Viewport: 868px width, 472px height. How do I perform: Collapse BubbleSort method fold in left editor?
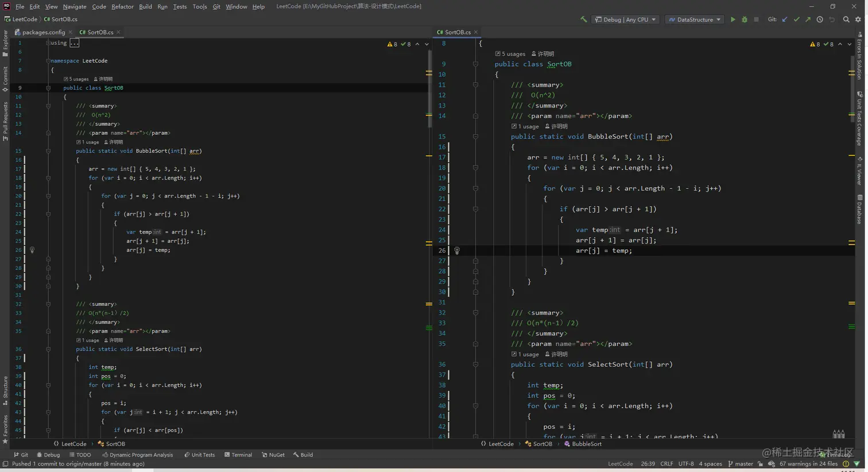coord(48,151)
